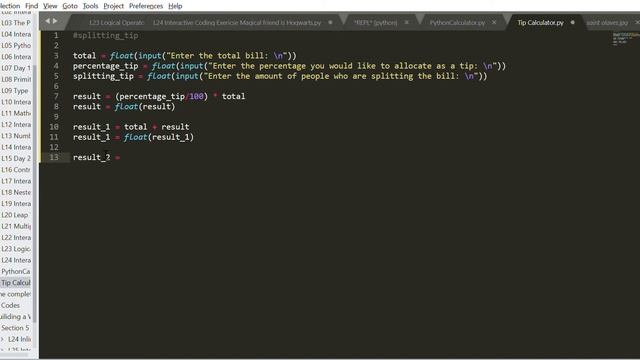The image size is (640, 360).
Task: Click line number 7 in the gutter
Action: click(56, 96)
